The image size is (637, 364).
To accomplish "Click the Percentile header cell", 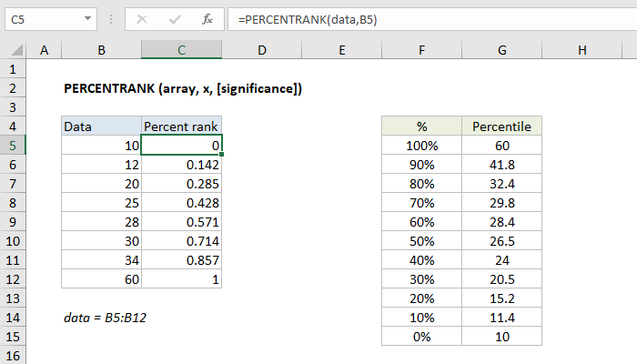I will click(x=502, y=126).
